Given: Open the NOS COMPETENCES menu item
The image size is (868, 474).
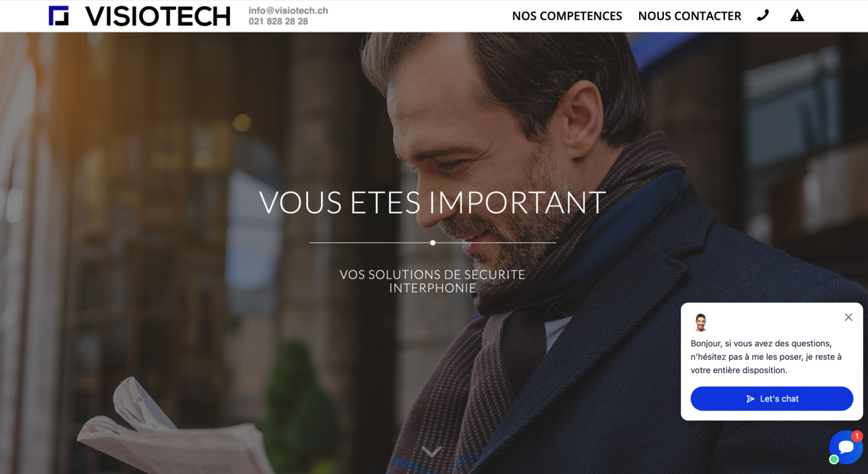Looking at the screenshot, I should click(x=567, y=16).
